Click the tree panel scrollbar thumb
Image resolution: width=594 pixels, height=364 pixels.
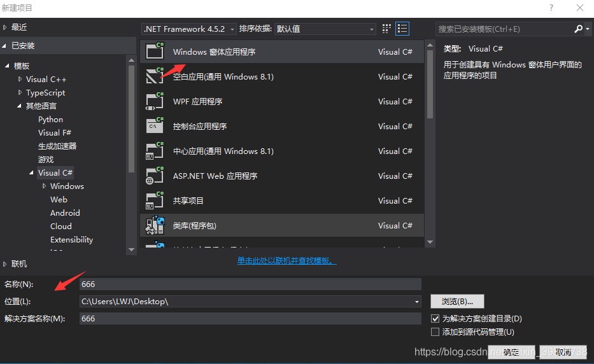click(x=131, y=119)
